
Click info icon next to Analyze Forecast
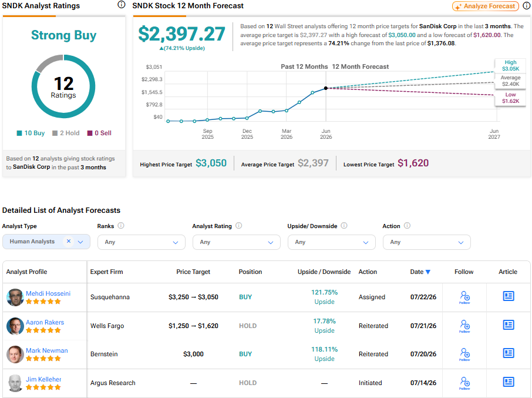click(x=526, y=6)
